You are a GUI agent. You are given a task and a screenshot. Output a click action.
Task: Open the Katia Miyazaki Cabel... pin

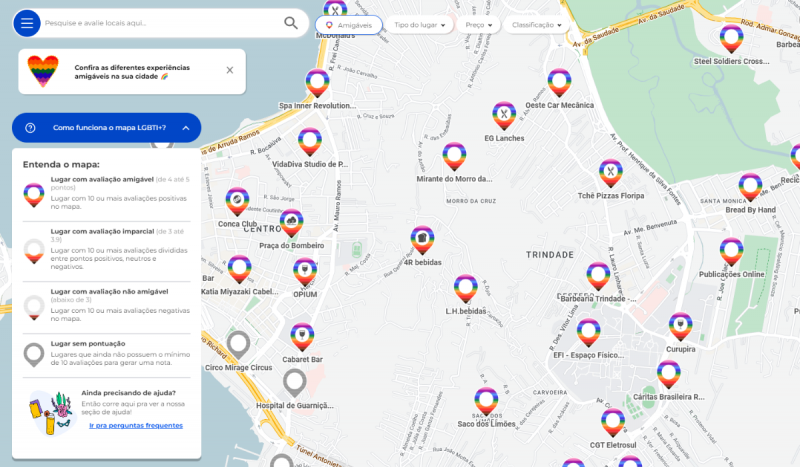click(x=239, y=269)
